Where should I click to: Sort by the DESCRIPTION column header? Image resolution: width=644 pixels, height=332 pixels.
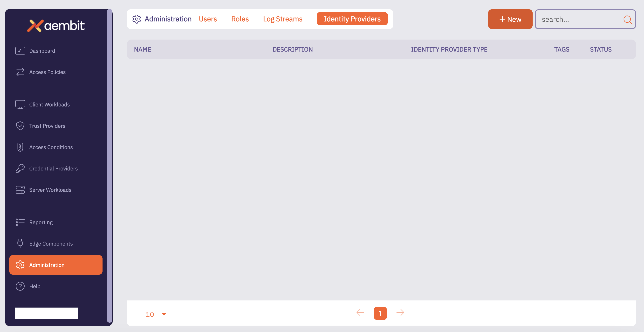pos(292,49)
